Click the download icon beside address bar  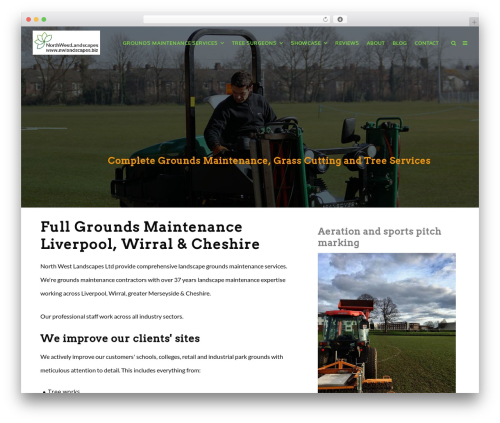point(340,20)
